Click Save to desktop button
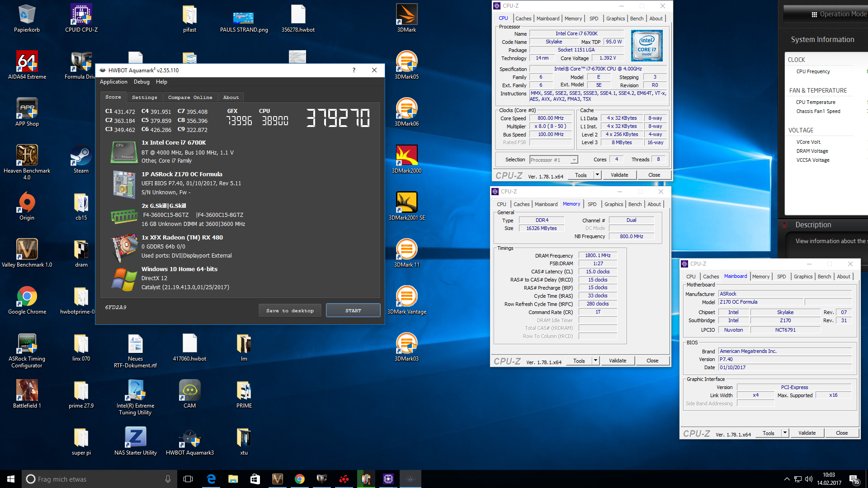The image size is (868, 488). click(x=290, y=310)
